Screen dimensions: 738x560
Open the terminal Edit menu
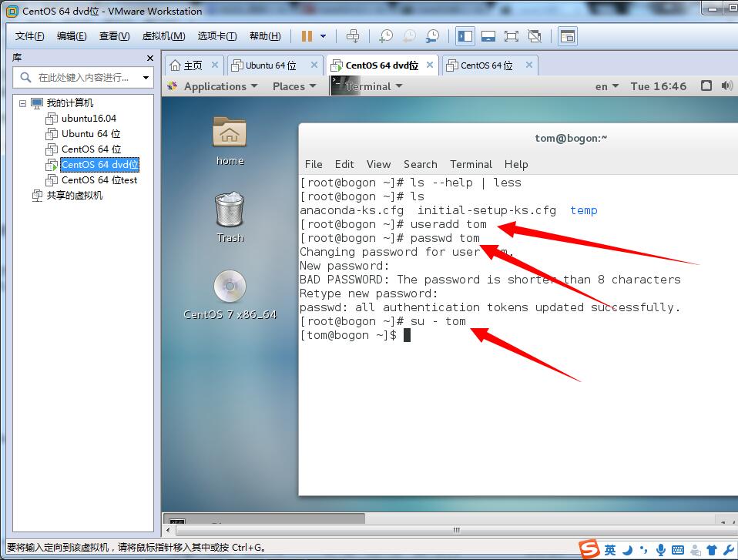(344, 164)
